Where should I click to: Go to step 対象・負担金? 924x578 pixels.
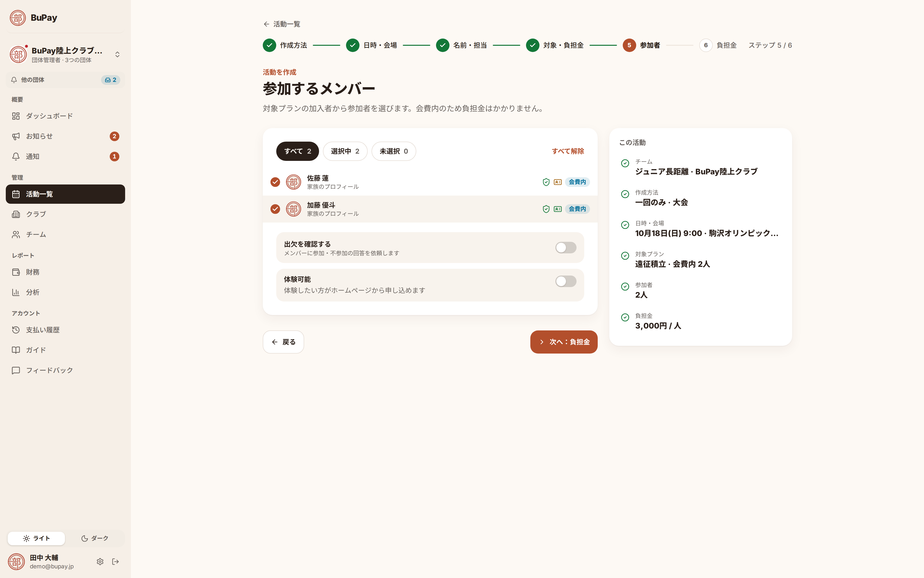tap(555, 45)
